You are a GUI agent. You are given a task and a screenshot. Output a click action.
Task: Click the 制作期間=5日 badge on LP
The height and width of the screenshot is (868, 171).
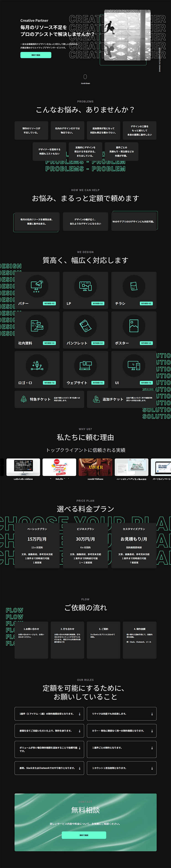coord(98,304)
